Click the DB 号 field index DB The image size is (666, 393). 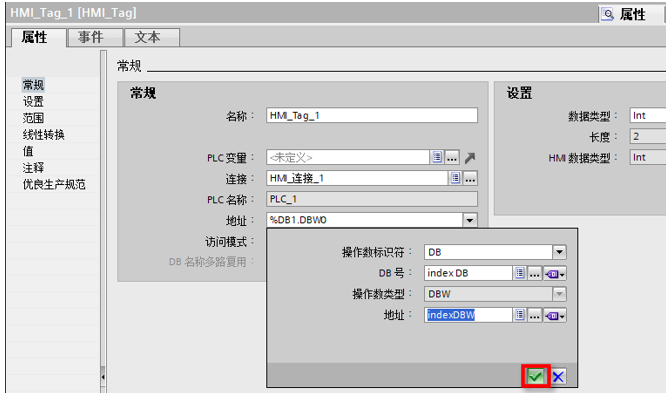[468, 273]
